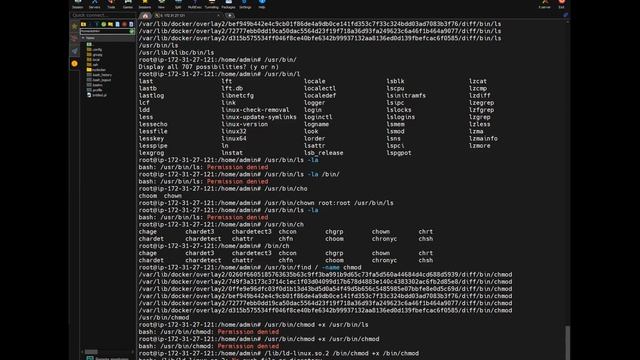
Task: Click 'lesspipe' in terminal output
Action: (153, 146)
